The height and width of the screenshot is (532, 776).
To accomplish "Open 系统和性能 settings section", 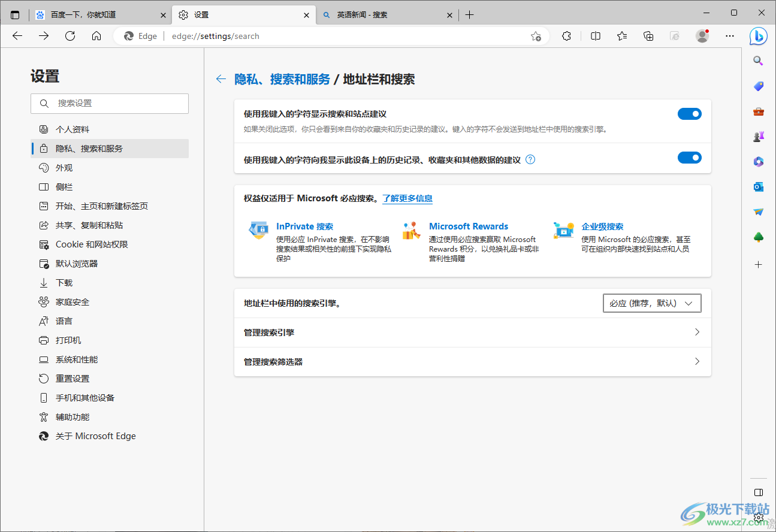I will tap(110, 359).
